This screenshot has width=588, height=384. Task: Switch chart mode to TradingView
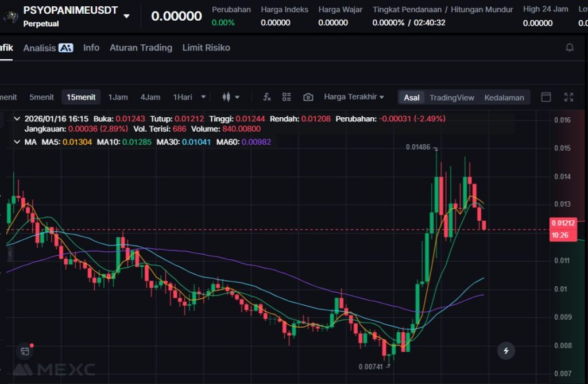click(x=451, y=97)
